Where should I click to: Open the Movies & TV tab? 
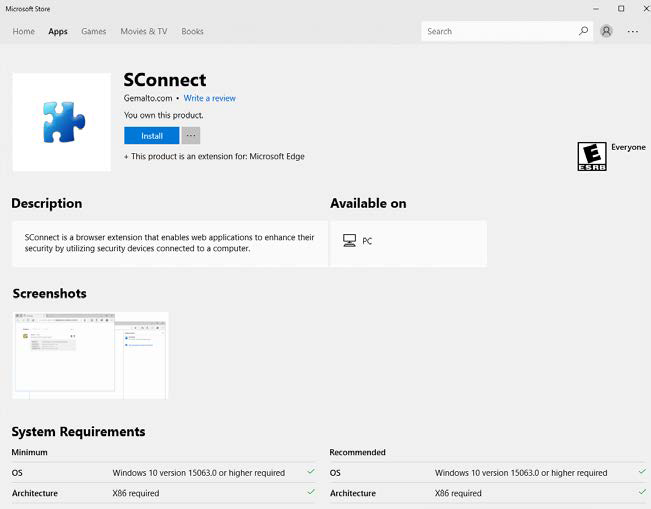click(144, 32)
